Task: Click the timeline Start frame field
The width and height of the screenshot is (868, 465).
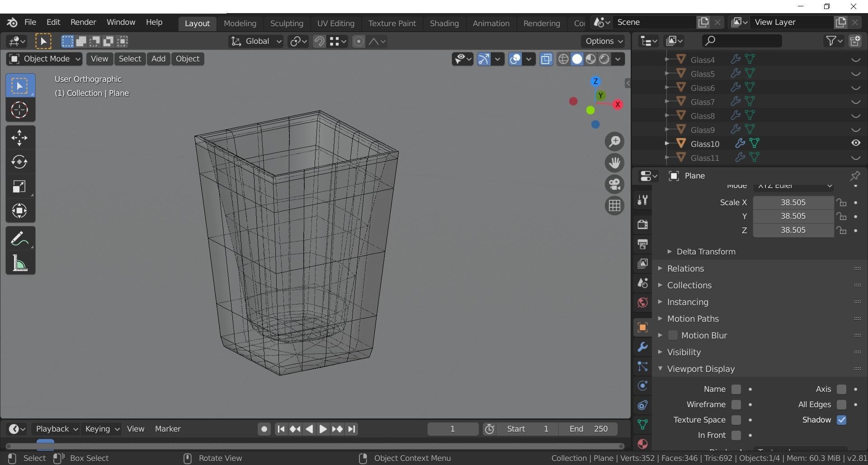Action: tap(527, 429)
